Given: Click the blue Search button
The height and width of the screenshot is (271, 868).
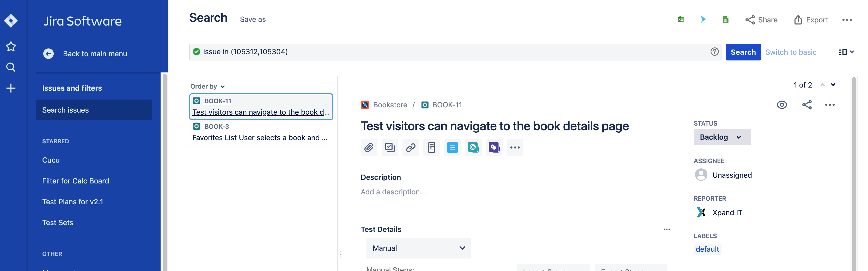Looking at the screenshot, I should point(743,52).
